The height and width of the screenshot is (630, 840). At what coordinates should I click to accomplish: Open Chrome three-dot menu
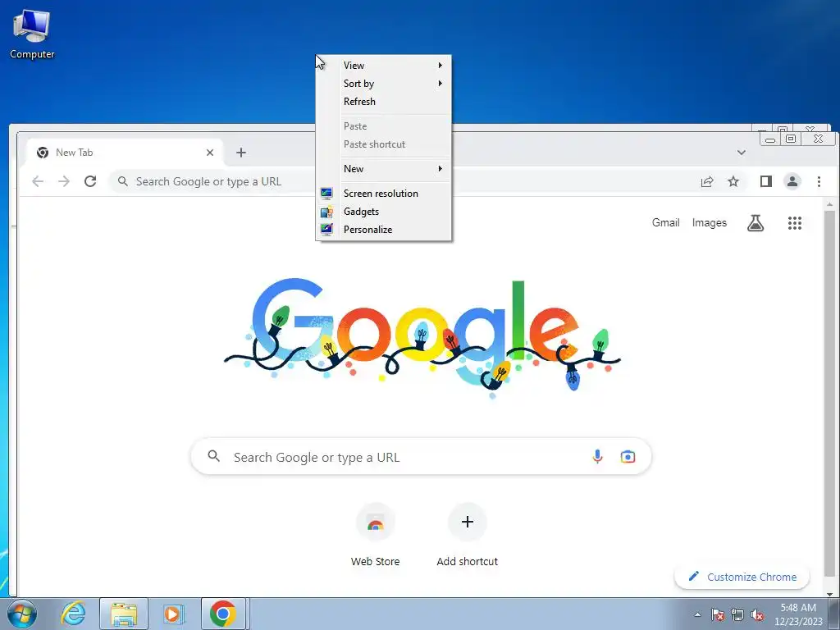point(819,181)
